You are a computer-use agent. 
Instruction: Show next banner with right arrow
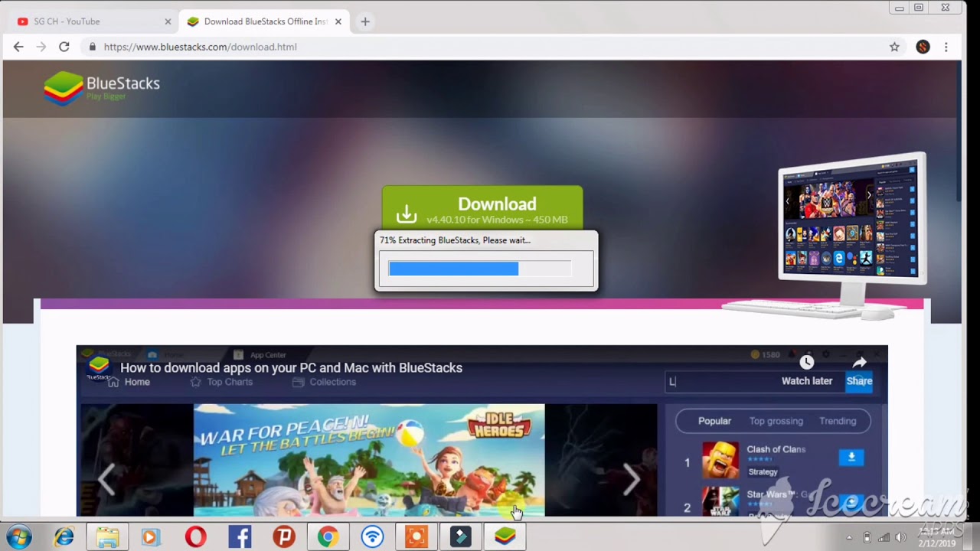coord(631,480)
